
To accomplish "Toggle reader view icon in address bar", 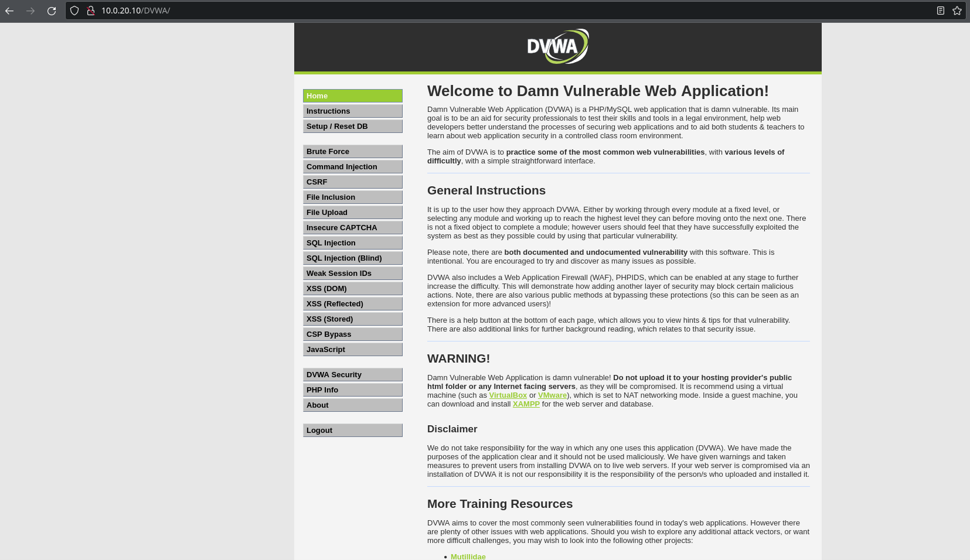I will click(941, 11).
